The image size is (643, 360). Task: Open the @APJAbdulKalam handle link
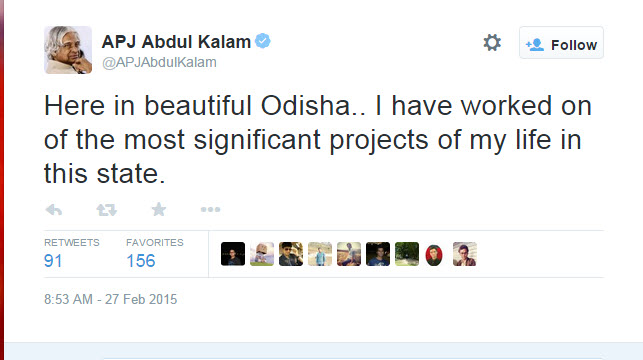coord(159,62)
